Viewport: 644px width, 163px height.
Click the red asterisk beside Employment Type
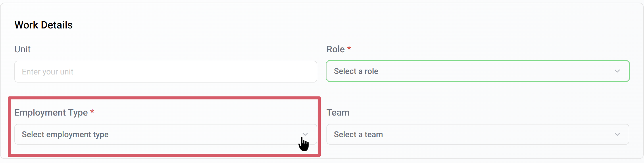coord(92,112)
